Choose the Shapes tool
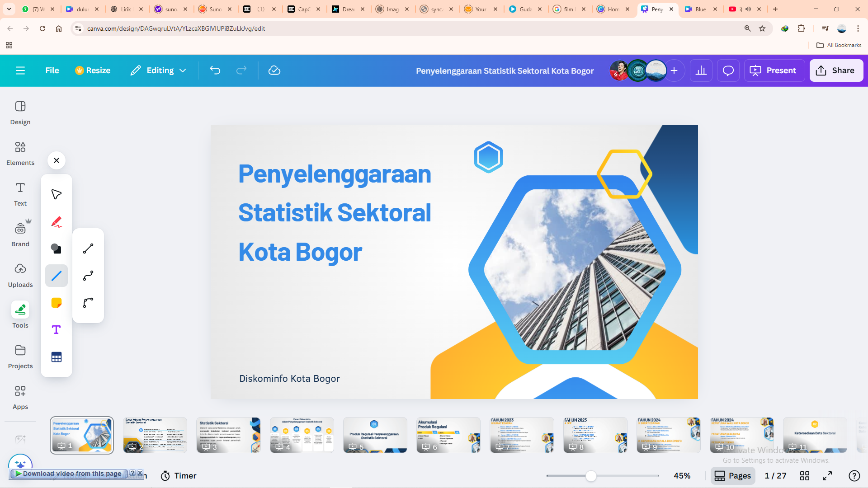 pyautogui.click(x=56, y=249)
